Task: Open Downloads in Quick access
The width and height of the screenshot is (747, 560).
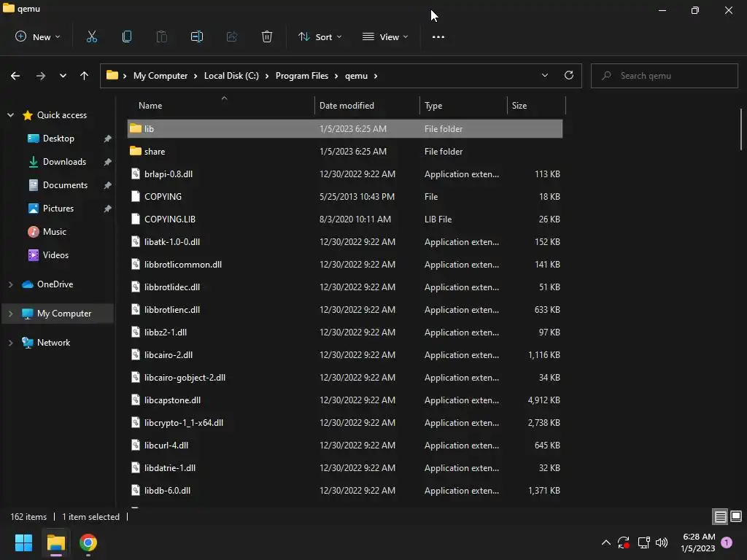Action: 64,162
